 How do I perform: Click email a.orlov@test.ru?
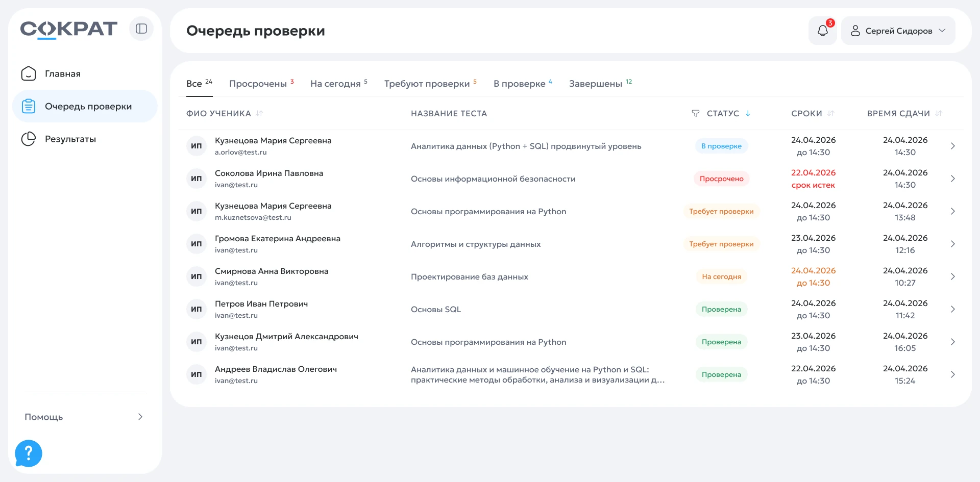(x=240, y=152)
